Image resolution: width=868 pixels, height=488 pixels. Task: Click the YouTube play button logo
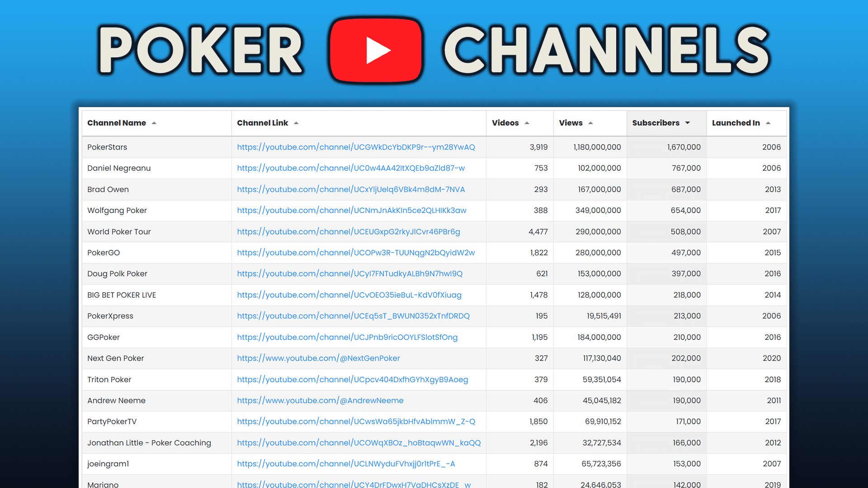[376, 50]
